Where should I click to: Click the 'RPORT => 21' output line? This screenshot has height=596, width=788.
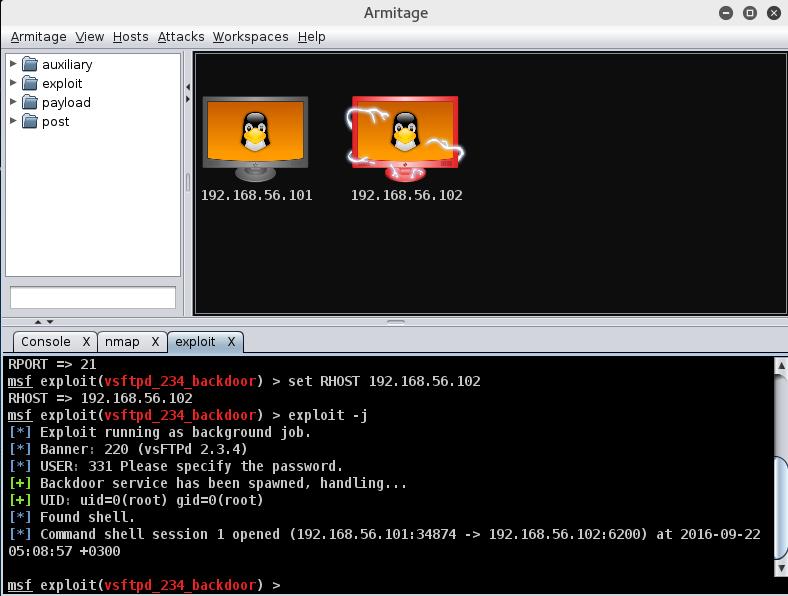tap(52, 364)
